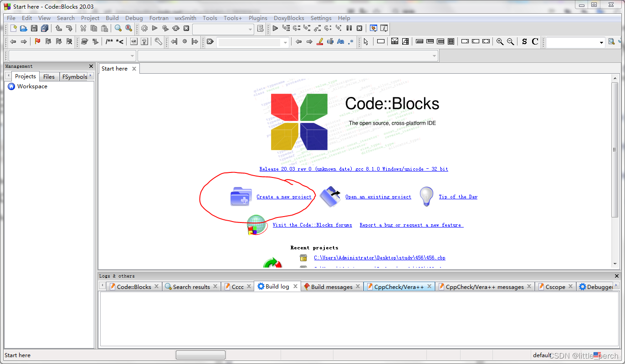Click the New file toolbar icon
625x364 pixels.
pos(13,28)
